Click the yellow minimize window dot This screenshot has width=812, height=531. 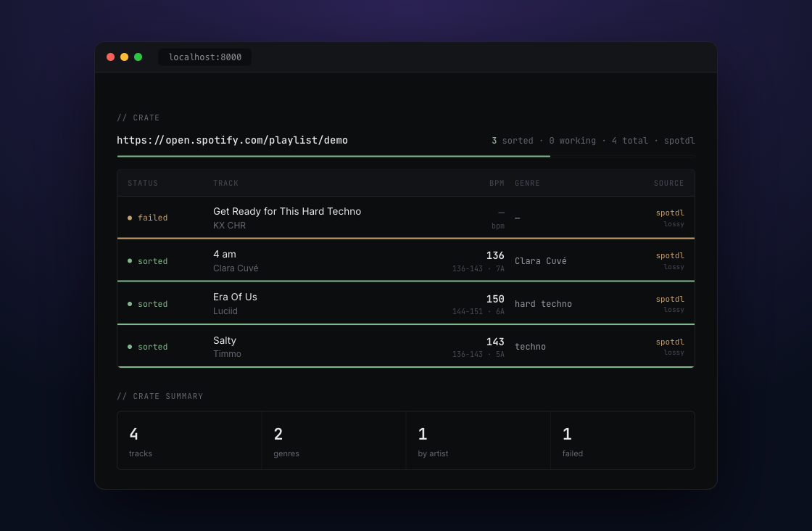[x=124, y=57]
